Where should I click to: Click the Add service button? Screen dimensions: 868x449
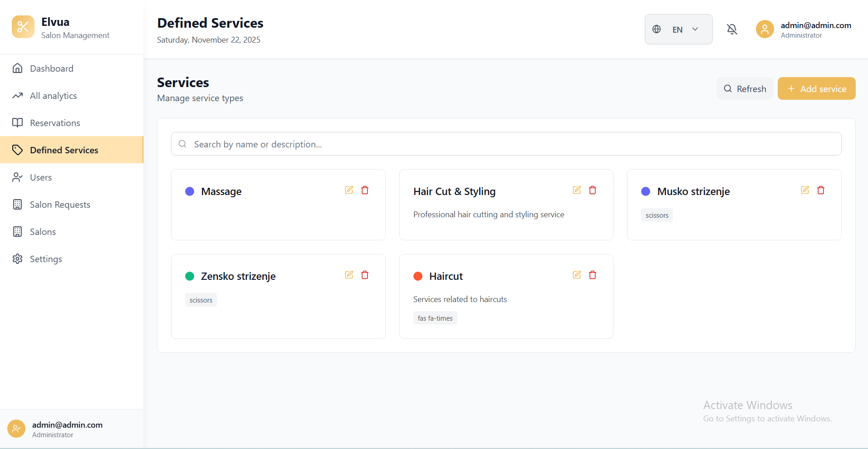point(816,88)
